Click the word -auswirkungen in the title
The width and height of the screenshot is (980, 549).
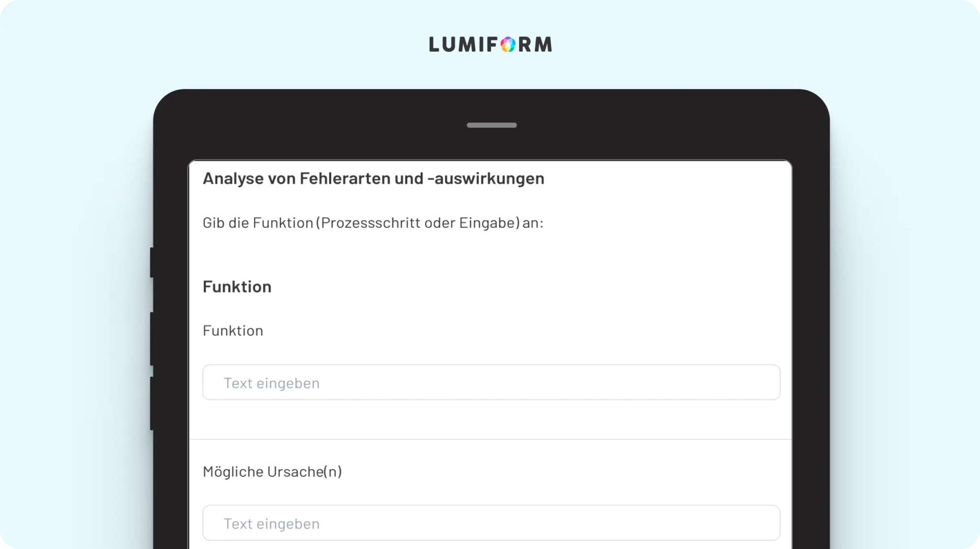(x=486, y=178)
